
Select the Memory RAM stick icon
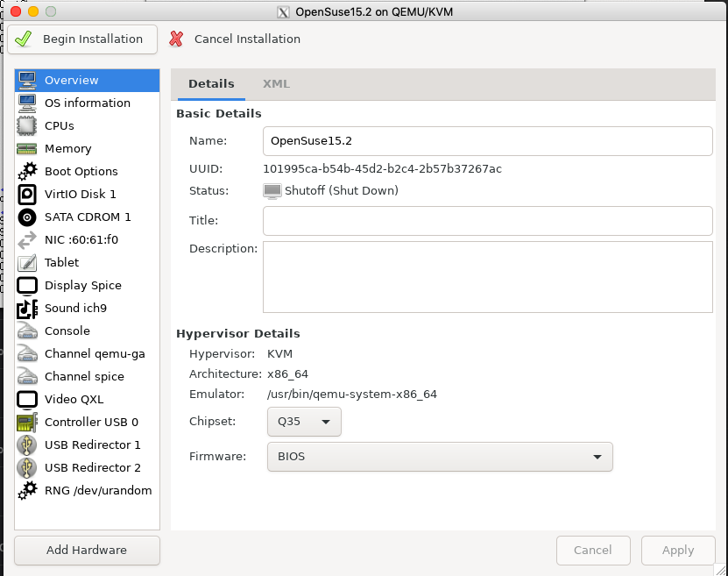pyautogui.click(x=27, y=149)
